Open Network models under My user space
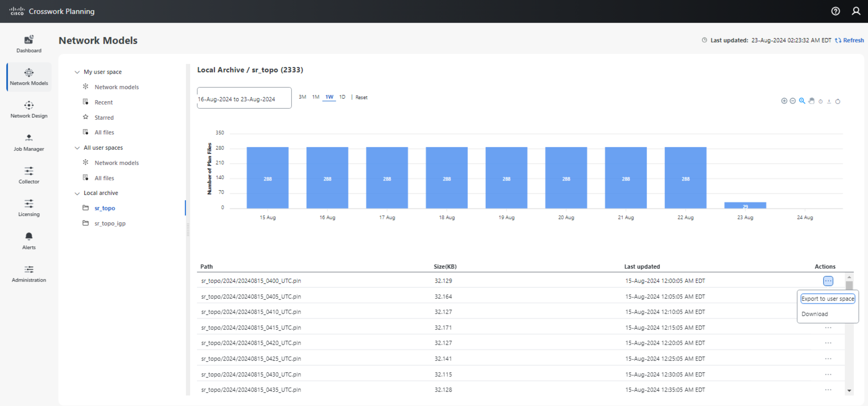Screen dimensions: 868x406 click(116, 87)
